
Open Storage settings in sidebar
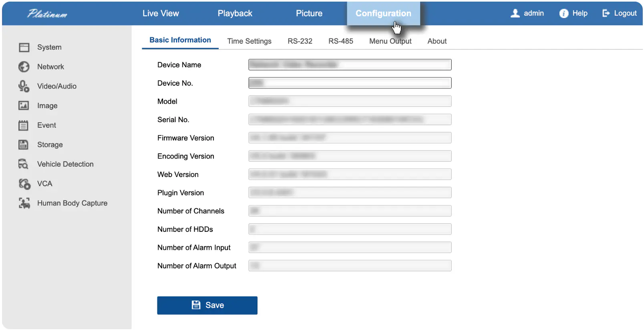click(x=50, y=145)
